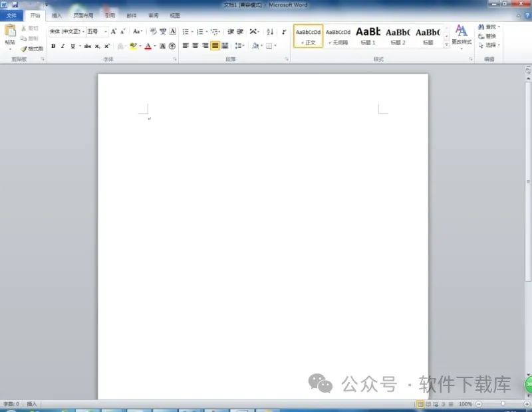
Task: Click the Find (查找) button
Action: tap(489, 27)
